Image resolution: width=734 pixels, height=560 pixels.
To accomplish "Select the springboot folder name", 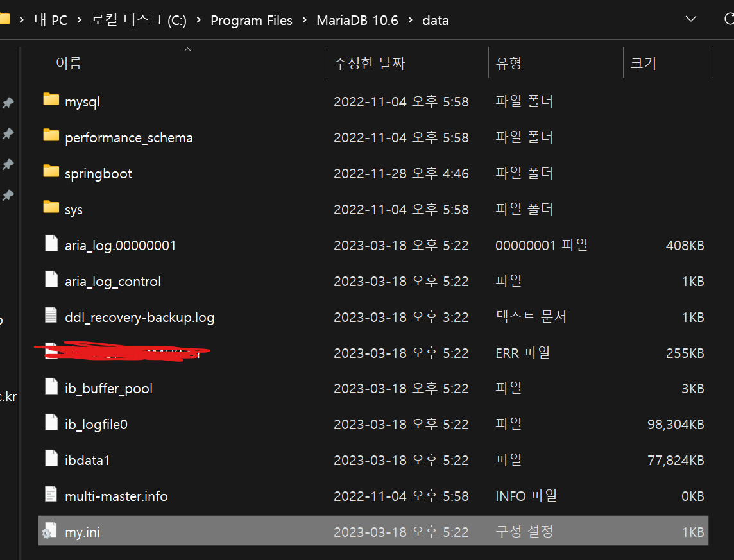I will pyautogui.click(x=98, y=174).
